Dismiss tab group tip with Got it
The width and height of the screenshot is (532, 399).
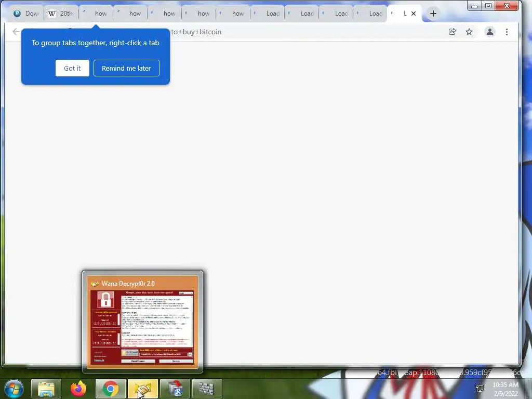coord(72,68)
